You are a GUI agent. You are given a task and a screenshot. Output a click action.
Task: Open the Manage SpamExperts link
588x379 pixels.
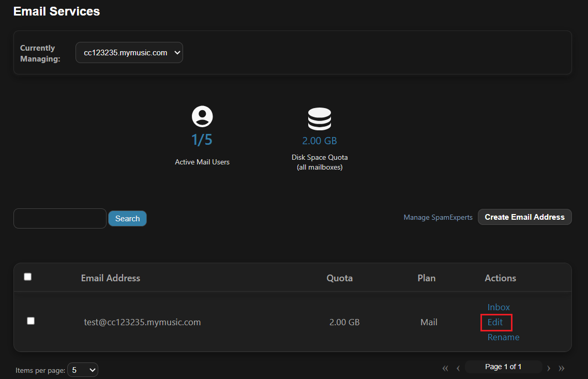[438, 218]
